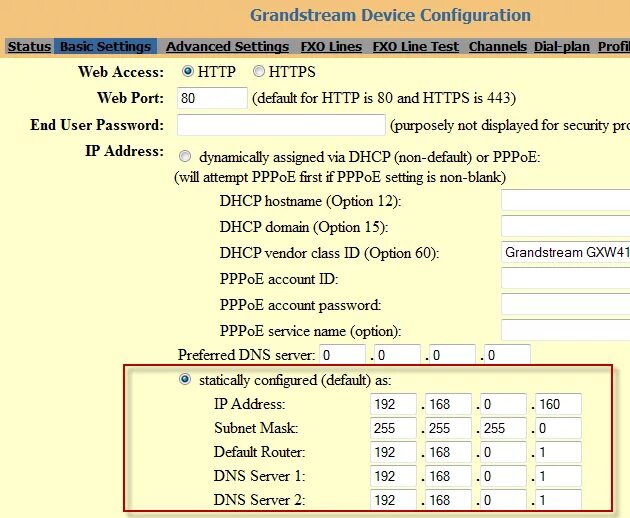
Task: Click the 'Default Router:' label
Action: [x=260, y=452]
